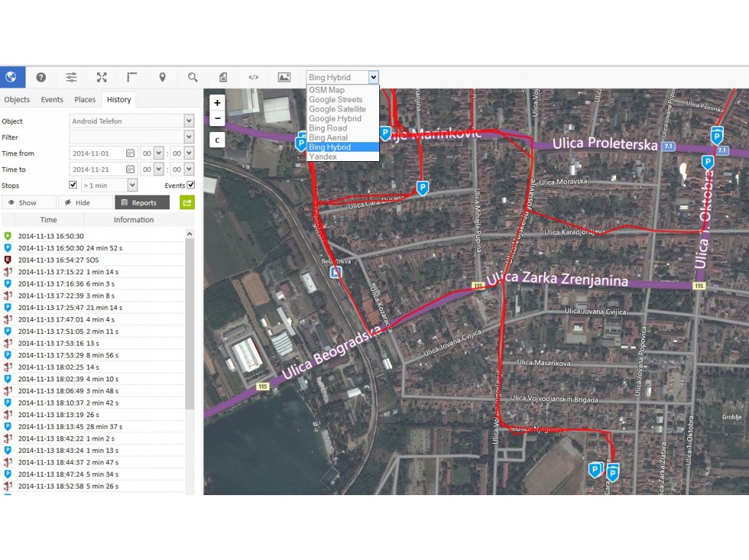Click the green start icon in 16:50:30 row

click(x=7, y=236)
